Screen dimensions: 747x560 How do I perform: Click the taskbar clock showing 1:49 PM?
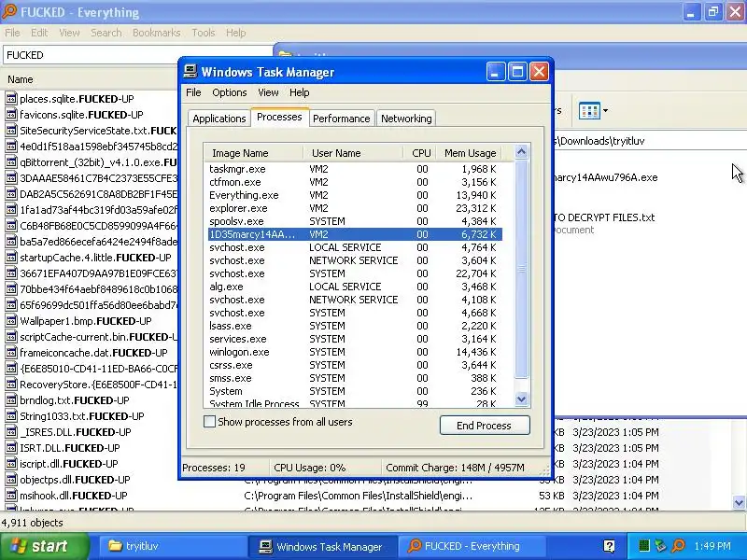[x=712, y=546]
